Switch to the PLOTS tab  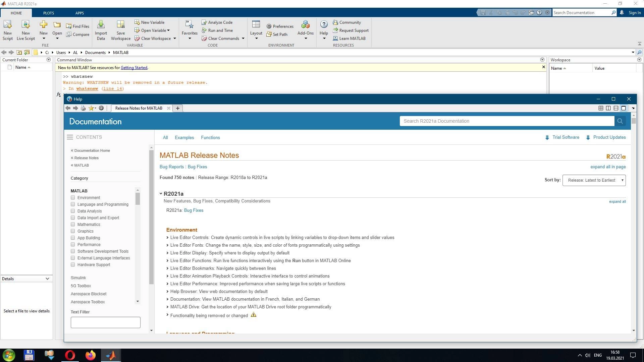point(48,13)
